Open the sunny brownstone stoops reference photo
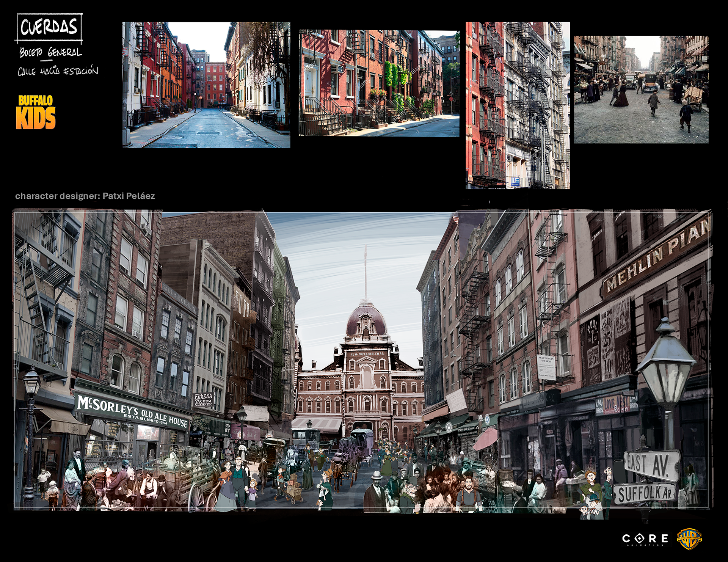Viewport: 728px width, 562px height. pyautogui.click(x=379, y=83)
